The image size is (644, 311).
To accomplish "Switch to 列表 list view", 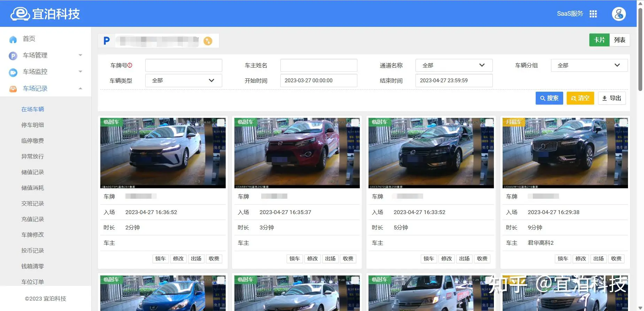I will pyautogui.click(x=620, y=40).
